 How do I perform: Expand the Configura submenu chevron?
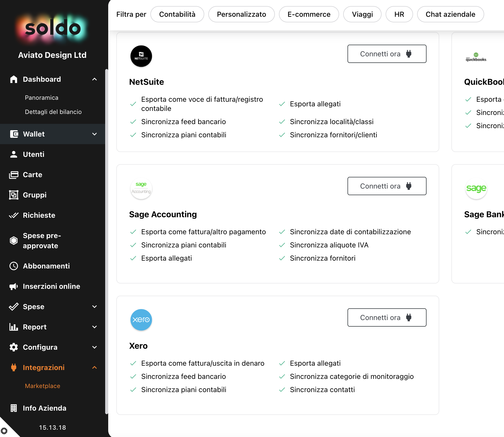point(94,347)
